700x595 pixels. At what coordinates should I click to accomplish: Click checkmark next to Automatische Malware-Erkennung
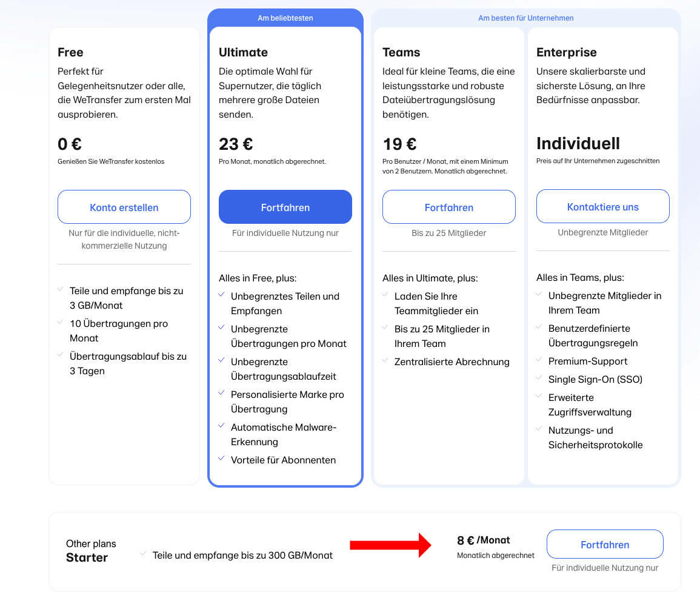click(x=221, y=426)
